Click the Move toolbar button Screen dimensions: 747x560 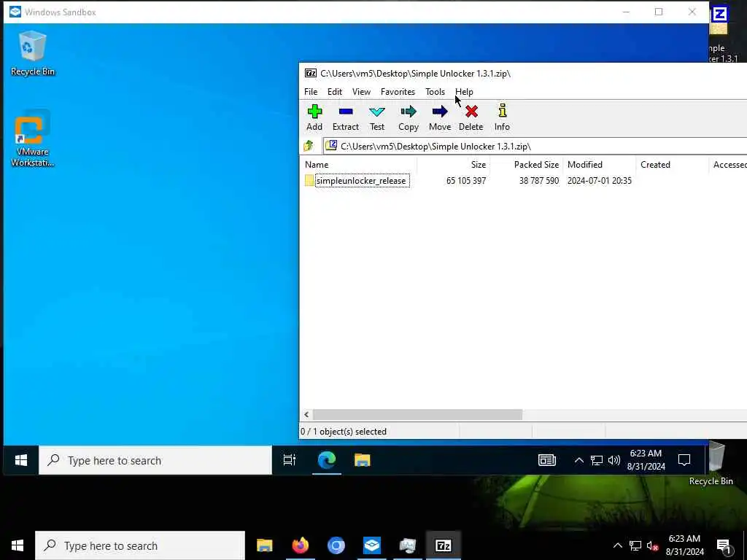440,117
